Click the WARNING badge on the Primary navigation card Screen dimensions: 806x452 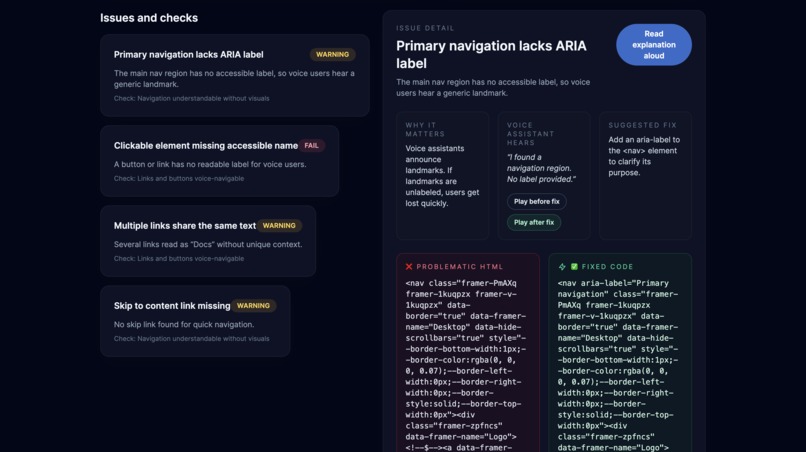[x=333, y=55]
